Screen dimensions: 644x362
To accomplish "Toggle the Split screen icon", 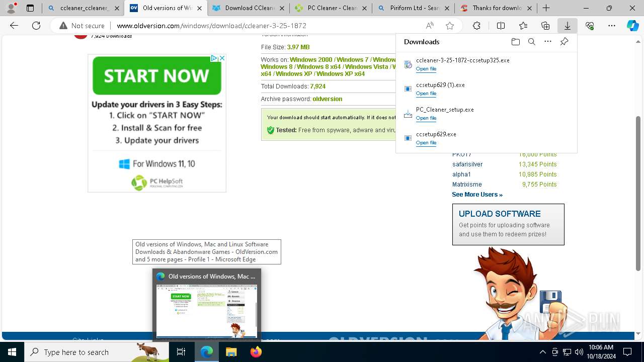I will 501,26.
